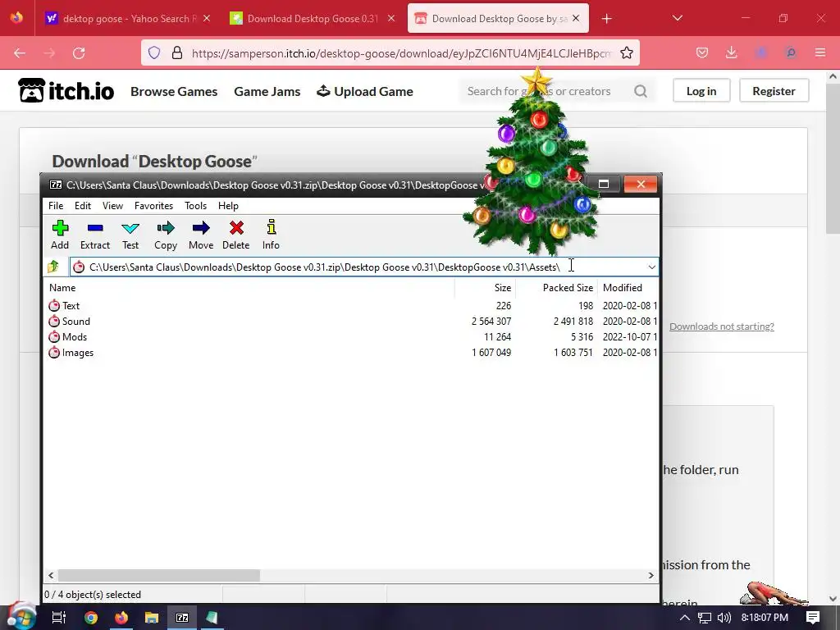This screenshot has height=630, width=840.
Task: Open Browse Games on itch.io
Action: click(174, 92)
